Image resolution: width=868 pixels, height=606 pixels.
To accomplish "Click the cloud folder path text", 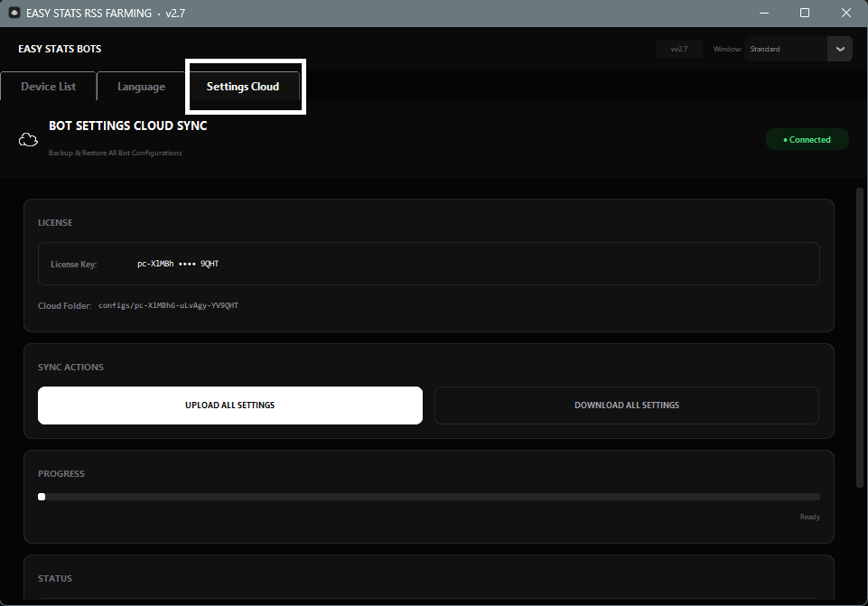I will [x=168, y=305].
